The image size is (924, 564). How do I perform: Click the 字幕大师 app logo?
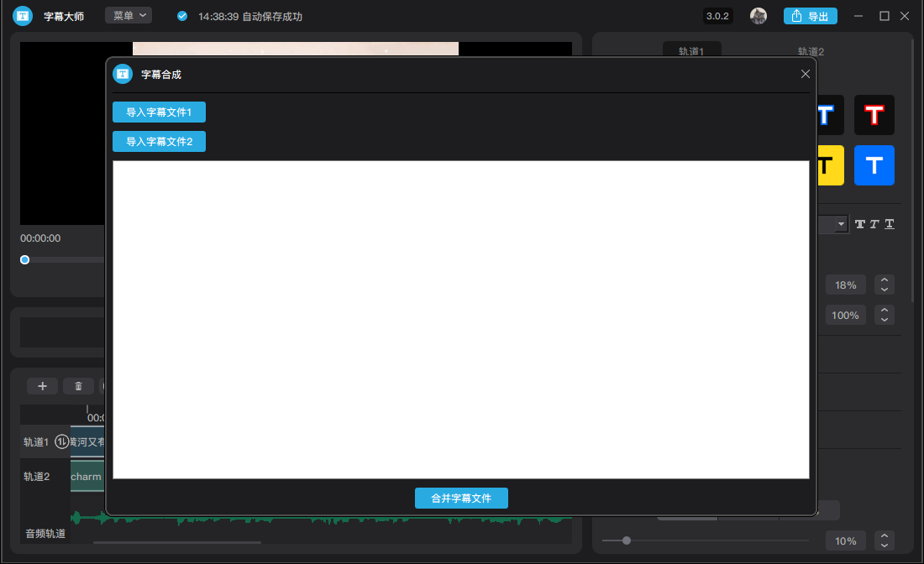pos(23,16)
